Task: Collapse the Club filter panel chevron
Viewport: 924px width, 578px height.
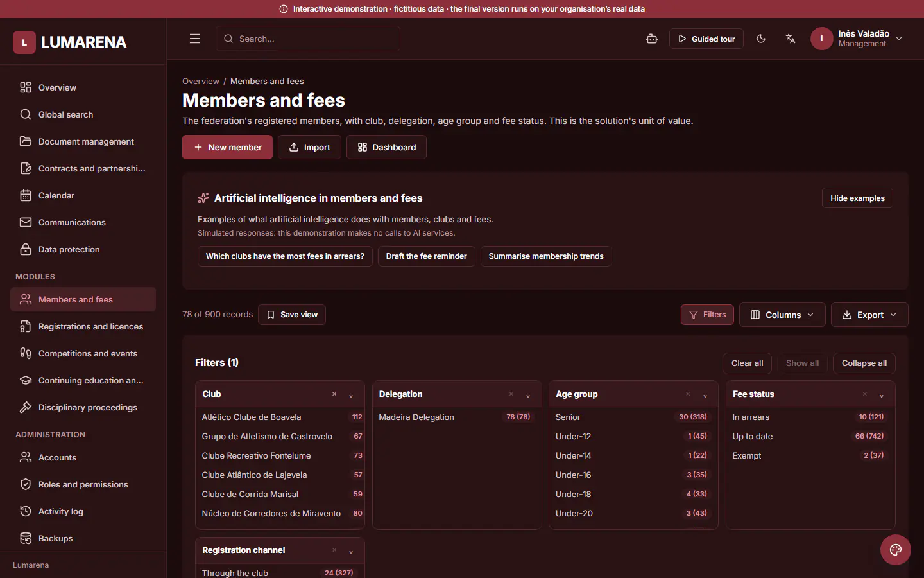Action: point(351,395)
